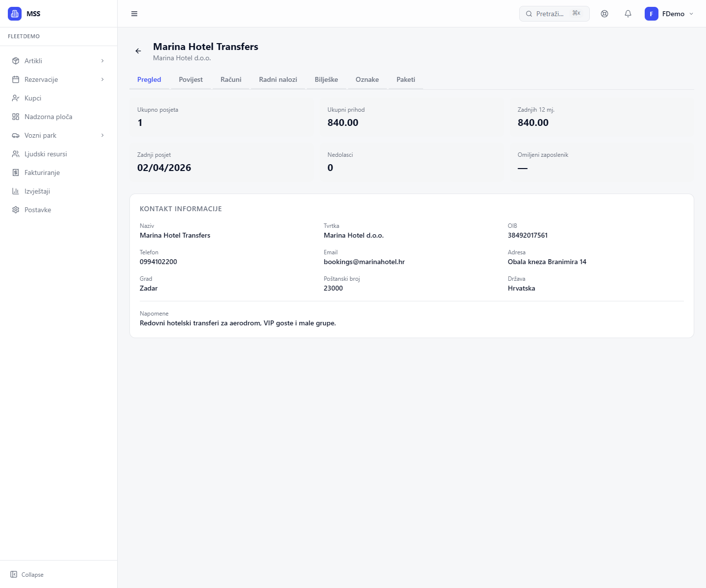The width and height of the screenshot is (706, 588).
Task: Open Fakturiranje in the sidebar
Action: point(42,172)
